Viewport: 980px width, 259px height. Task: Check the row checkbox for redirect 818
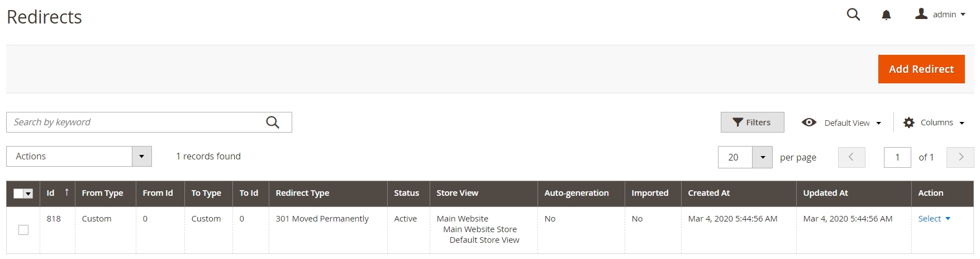(23, 230)
